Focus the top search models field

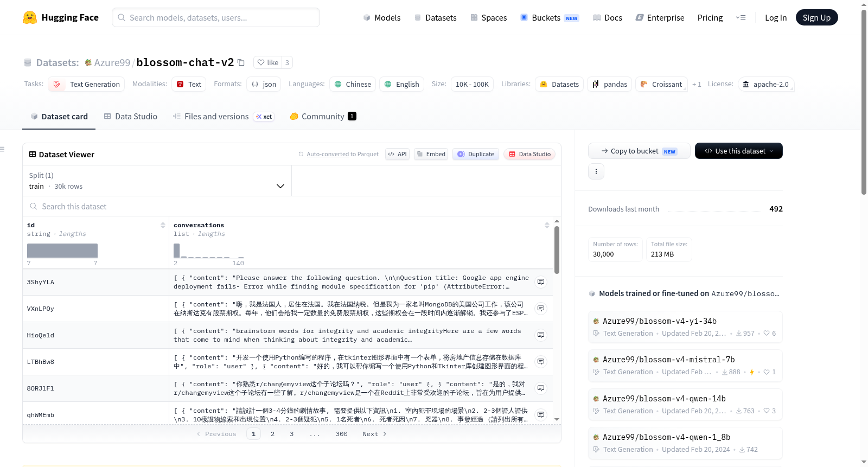[x=216, y=17]
